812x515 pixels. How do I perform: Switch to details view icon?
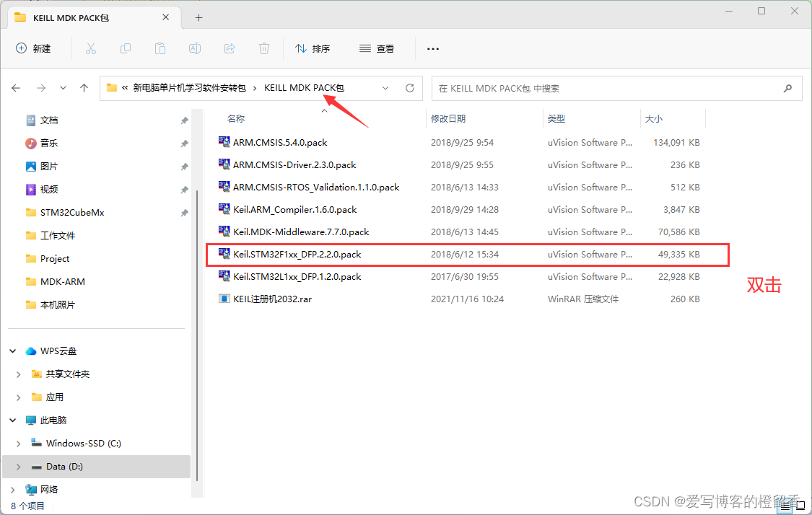point(785,506)
